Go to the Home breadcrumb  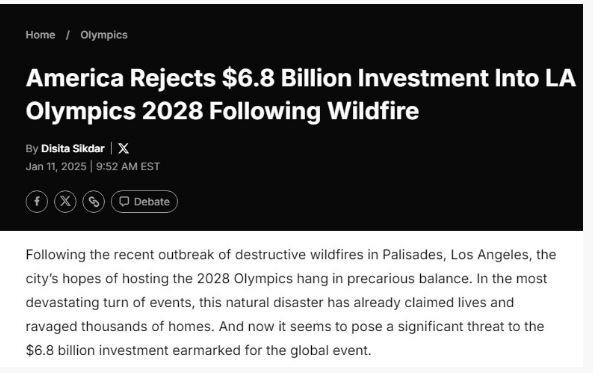tap(40, 35)
